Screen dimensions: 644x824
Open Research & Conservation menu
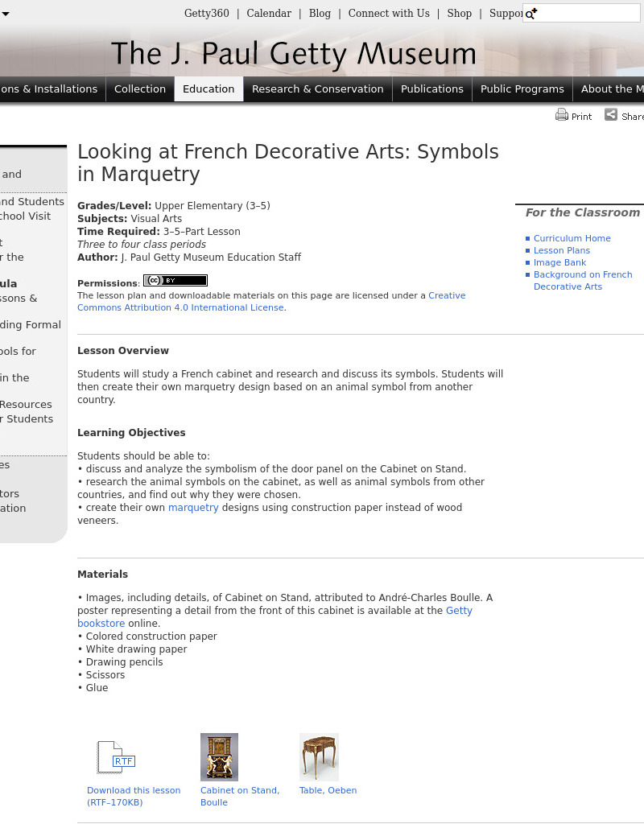tap(317, 89)
